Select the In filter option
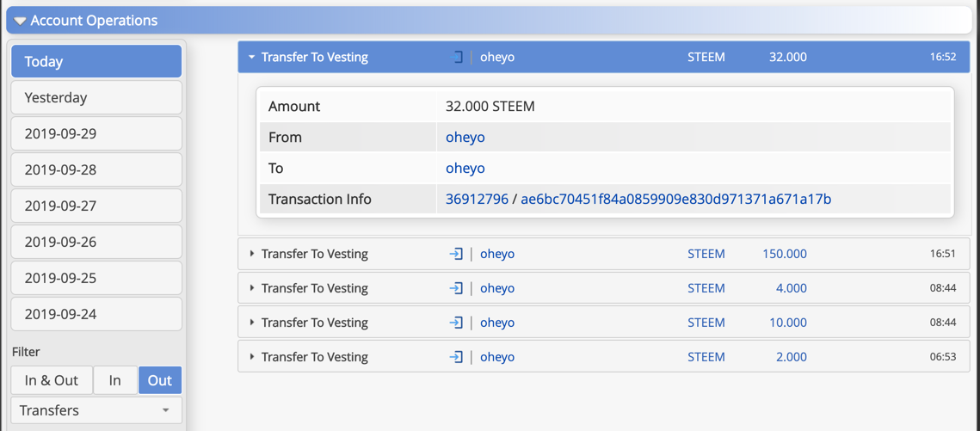Viewport: 980px width, 431px height. [x=115, y=380]
